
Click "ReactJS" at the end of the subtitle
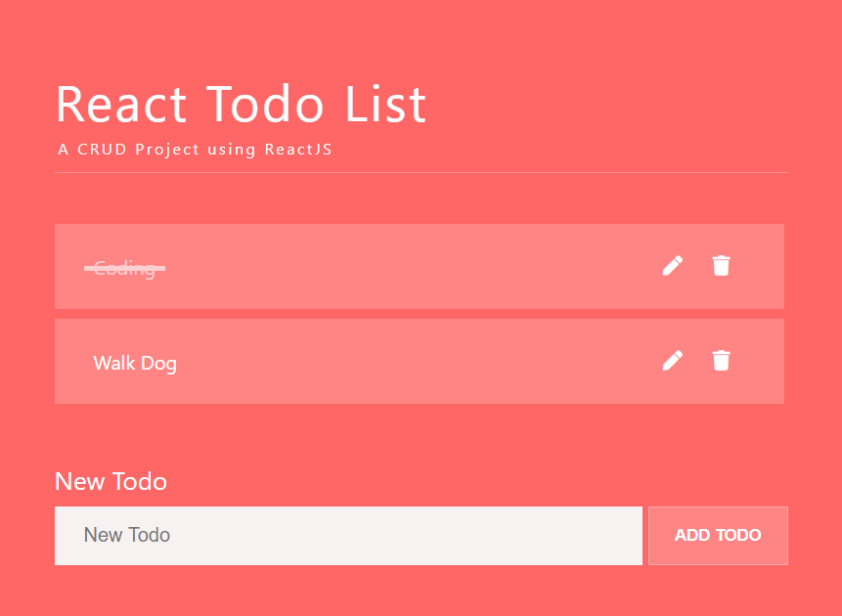[298, 150]
